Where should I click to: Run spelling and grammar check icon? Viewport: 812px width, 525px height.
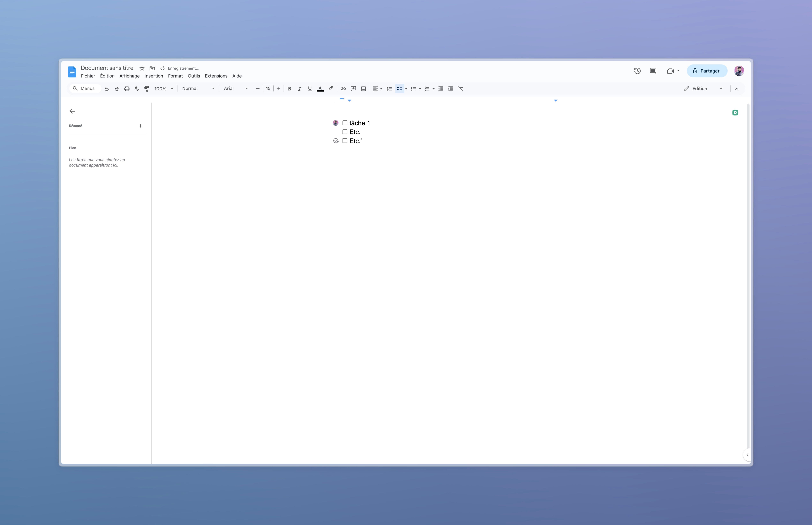coord(137,89)
